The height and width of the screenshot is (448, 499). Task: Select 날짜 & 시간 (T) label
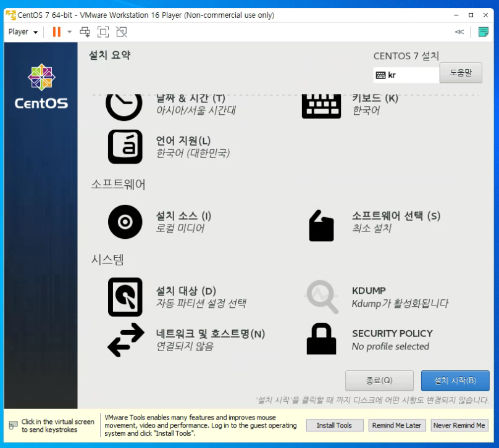[x=191, y=98]
